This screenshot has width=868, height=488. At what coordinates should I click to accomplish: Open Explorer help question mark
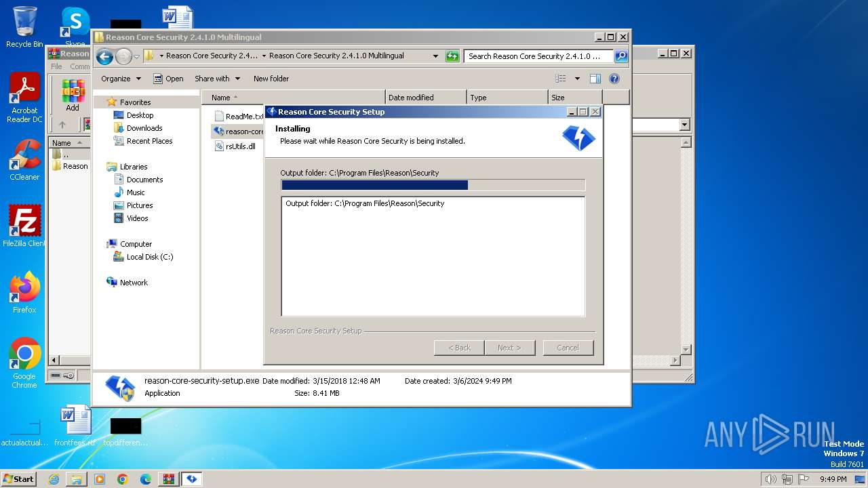click(614, 79)
